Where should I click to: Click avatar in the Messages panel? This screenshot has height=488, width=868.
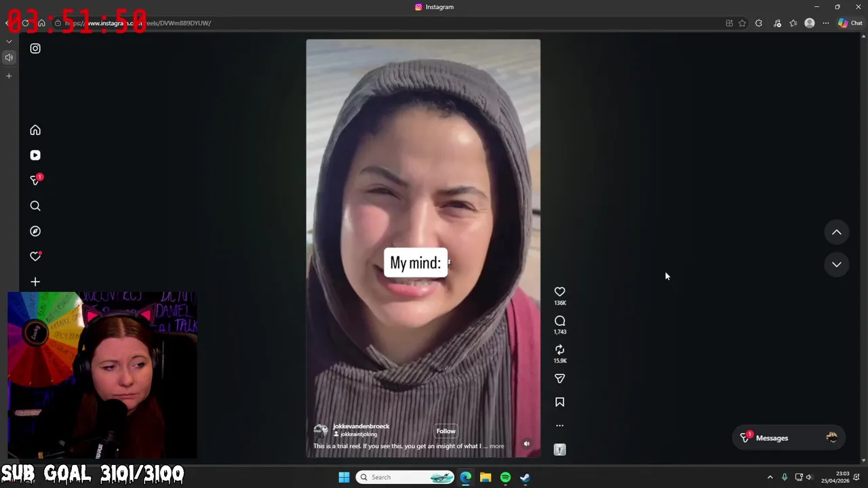point(831,438)
